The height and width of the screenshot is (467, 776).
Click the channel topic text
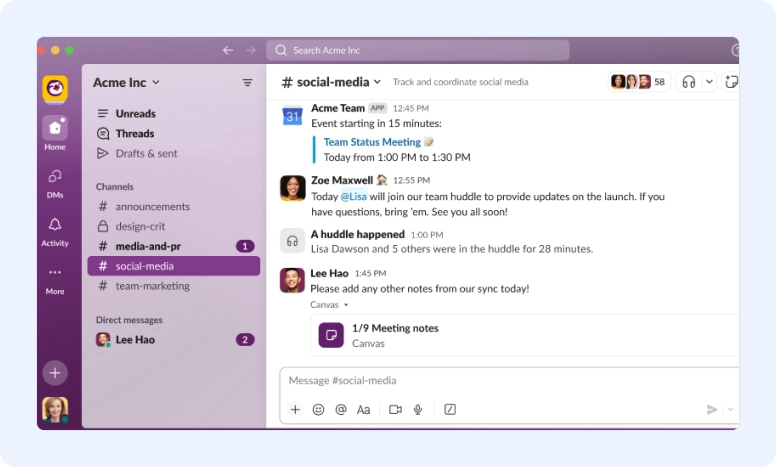pyautogui.click(x=460, y=82)
